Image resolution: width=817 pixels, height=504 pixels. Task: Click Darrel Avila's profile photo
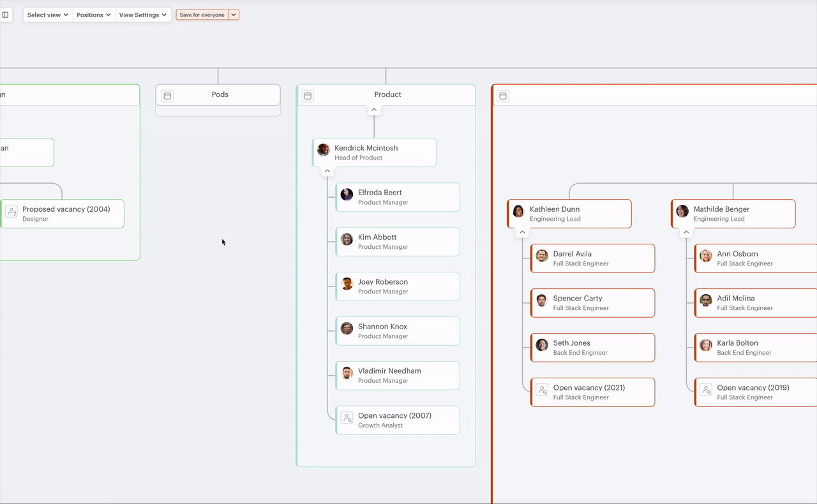coord(541,256)
